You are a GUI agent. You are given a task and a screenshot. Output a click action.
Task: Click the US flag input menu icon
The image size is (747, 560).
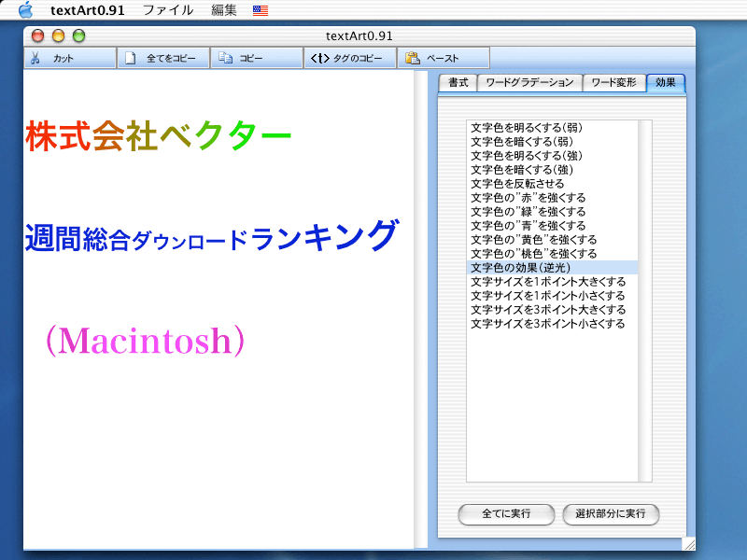click(x=261, y=10)
